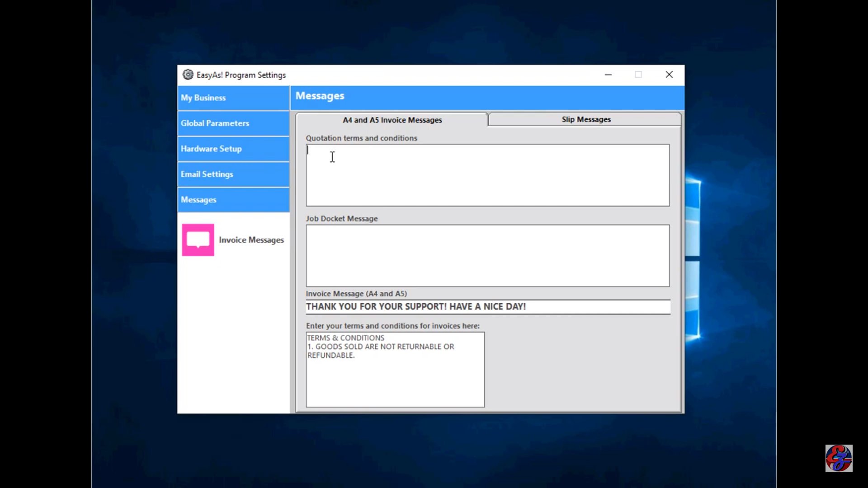Viewport: 868px width, 488px height.
Task: Click the Invoice Message thank-you text field
Action: [487, 307]
